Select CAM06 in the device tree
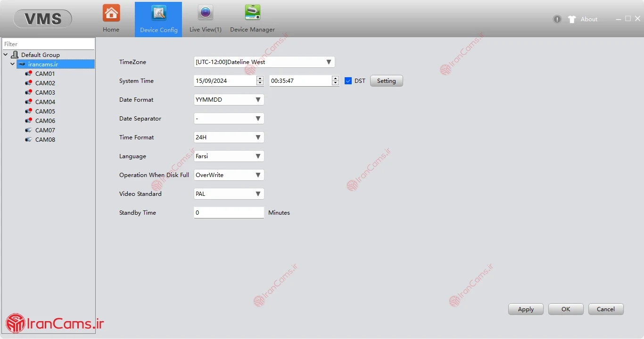 pyautogui.click(x=45, y=121)
